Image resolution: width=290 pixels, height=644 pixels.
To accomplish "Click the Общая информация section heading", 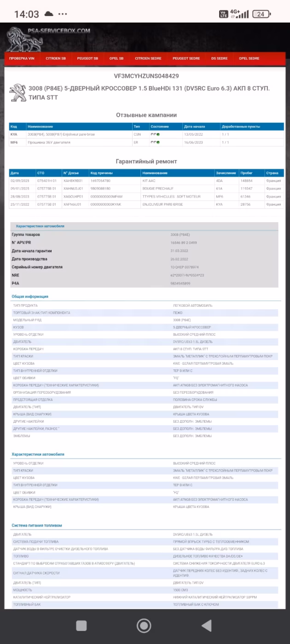I will [x=30, y=297].
